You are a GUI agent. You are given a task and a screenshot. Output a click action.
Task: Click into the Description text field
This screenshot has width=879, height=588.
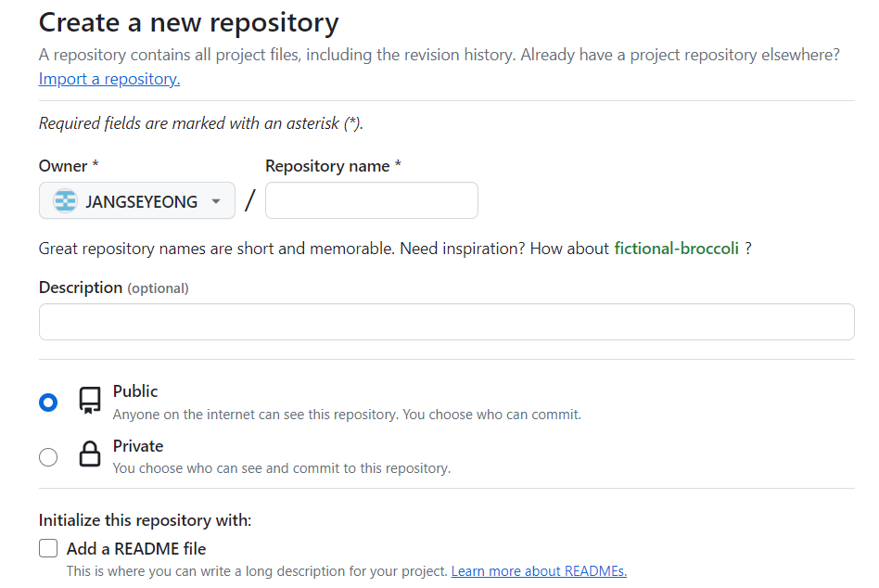coord(446,322)
